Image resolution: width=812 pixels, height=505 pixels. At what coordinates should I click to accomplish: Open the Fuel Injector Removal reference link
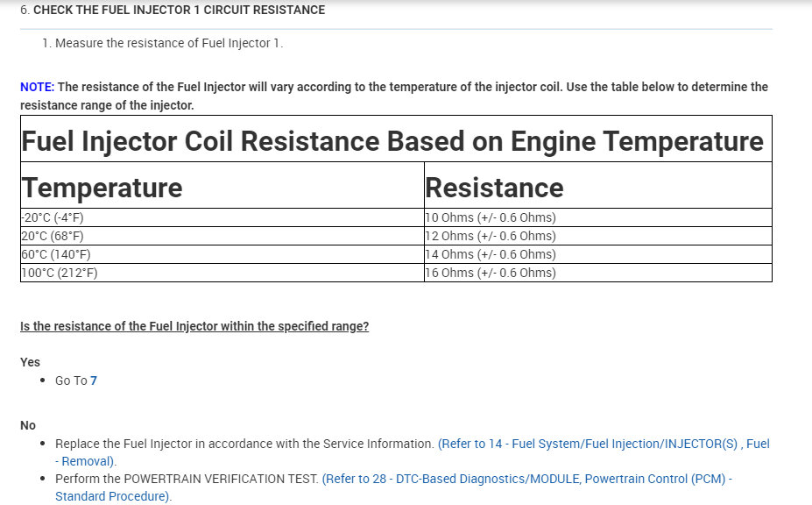click(603, 445)
